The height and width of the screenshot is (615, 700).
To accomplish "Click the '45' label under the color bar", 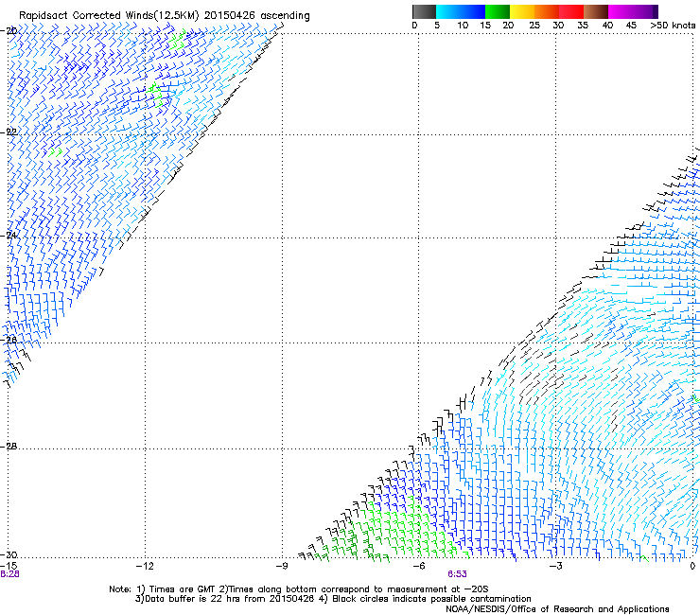I will [x=631, y=26].
